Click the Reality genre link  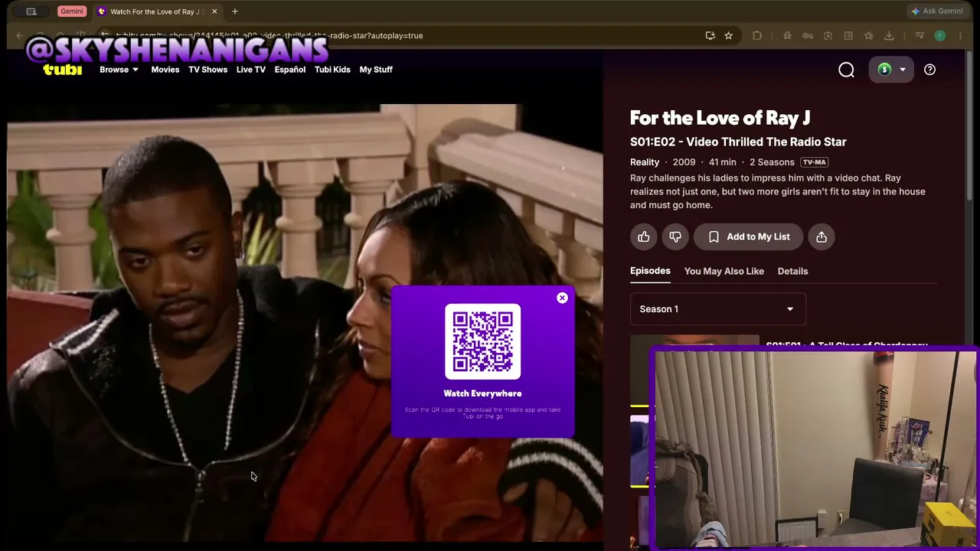pos(645,162)
